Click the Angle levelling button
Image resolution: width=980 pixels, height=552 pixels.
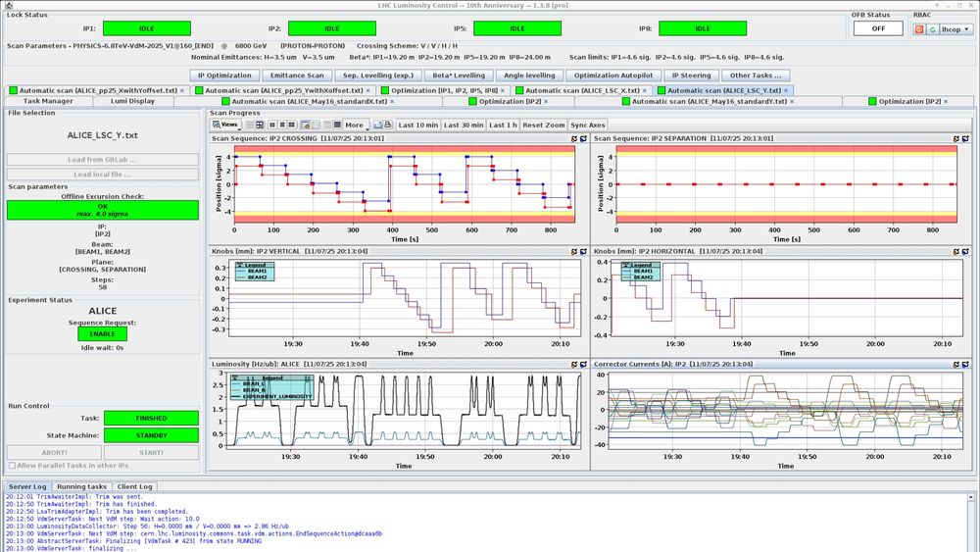[529, 75]
